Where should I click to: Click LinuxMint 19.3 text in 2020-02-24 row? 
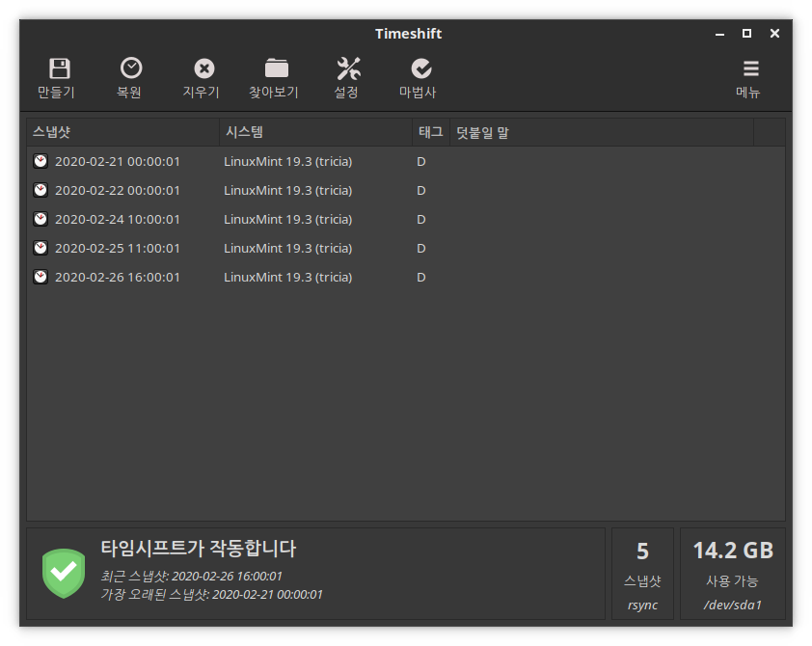click(288, 220)
